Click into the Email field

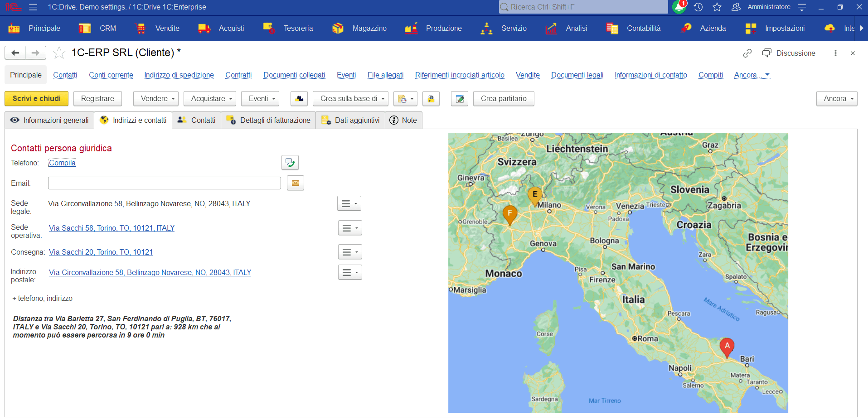pos(165,183)
